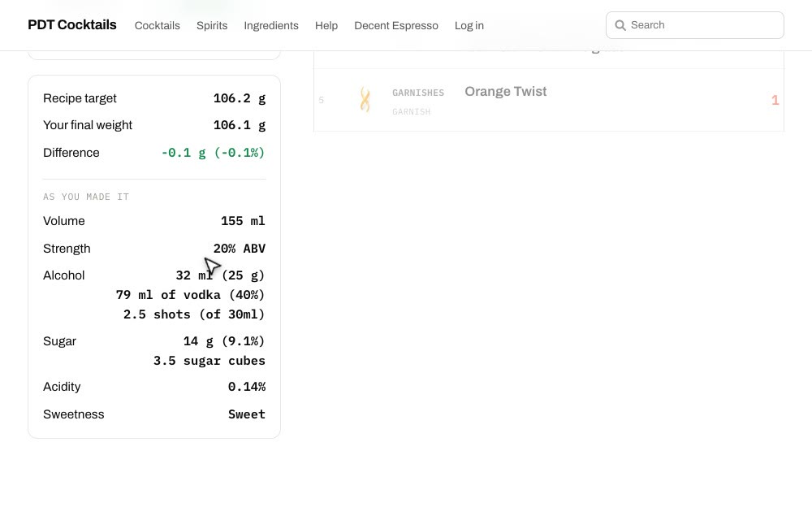
Task: Click the sweetness value Sweet
Action: [247, 414]
